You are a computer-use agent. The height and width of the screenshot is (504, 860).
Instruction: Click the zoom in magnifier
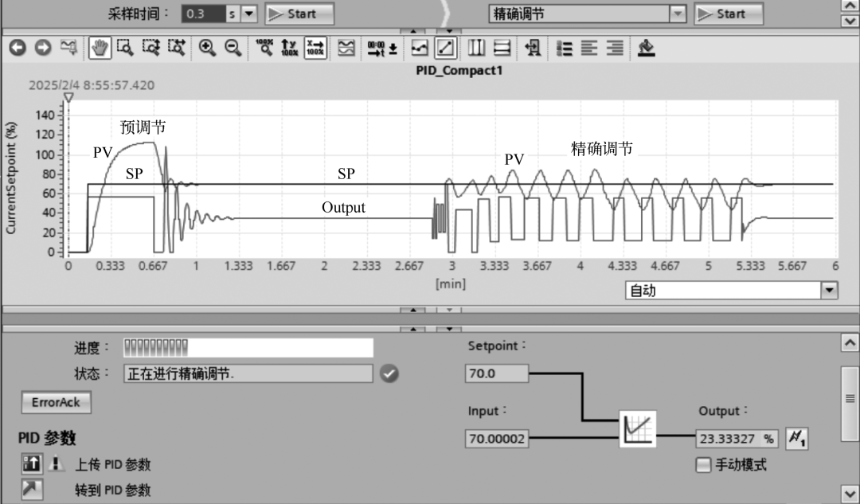[207, 48]
